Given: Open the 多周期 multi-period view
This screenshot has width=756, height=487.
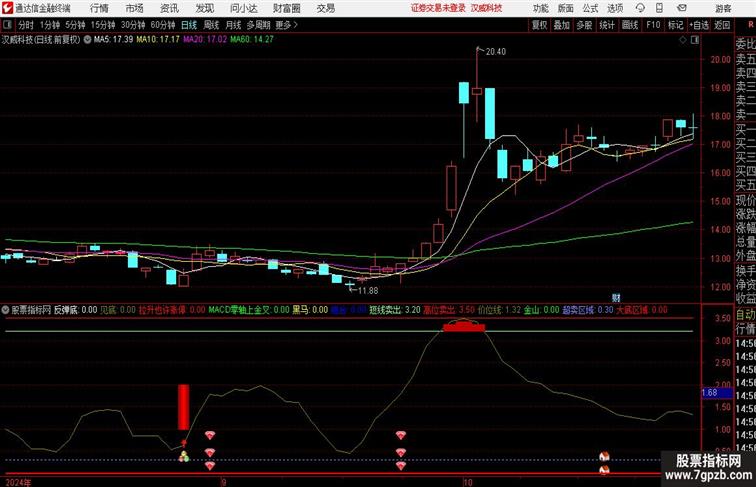Looking at the screenshot, I should [258, 25].
